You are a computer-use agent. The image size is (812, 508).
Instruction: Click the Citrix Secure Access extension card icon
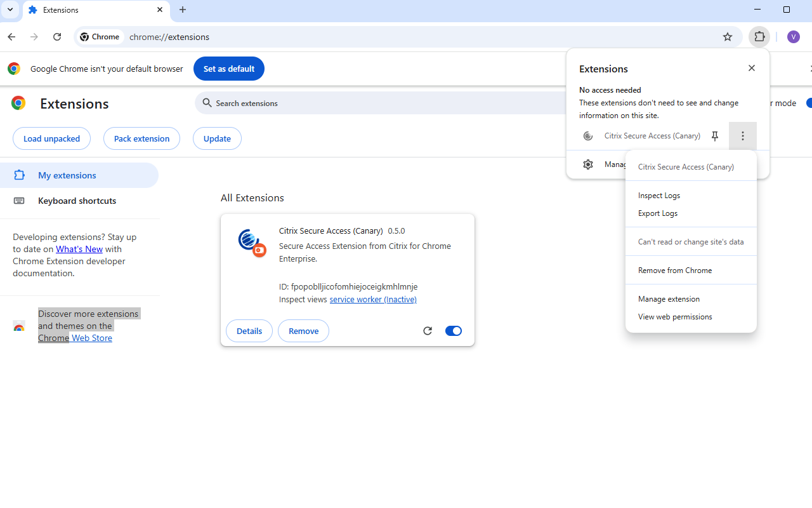click(251, 243)
